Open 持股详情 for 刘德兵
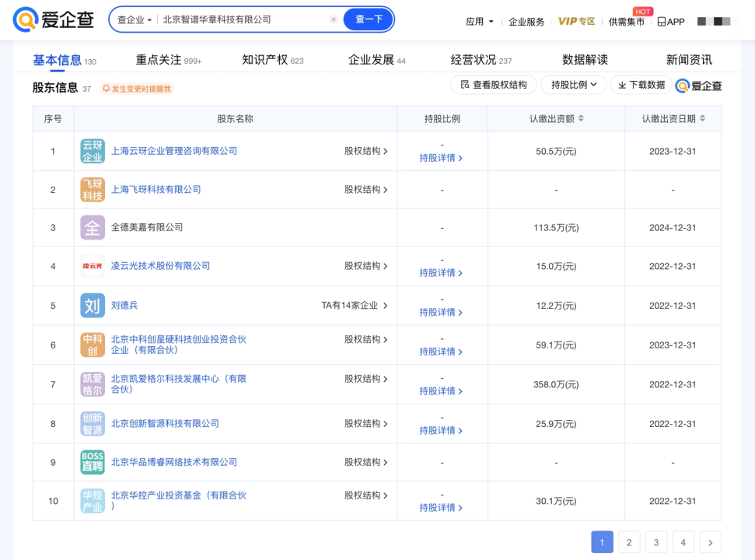Screen dimensions: 755x560 coord(441,313)
